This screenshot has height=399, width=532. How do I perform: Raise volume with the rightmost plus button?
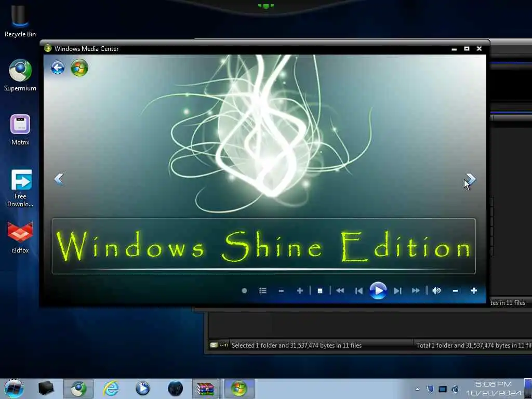tap(474, 291)
